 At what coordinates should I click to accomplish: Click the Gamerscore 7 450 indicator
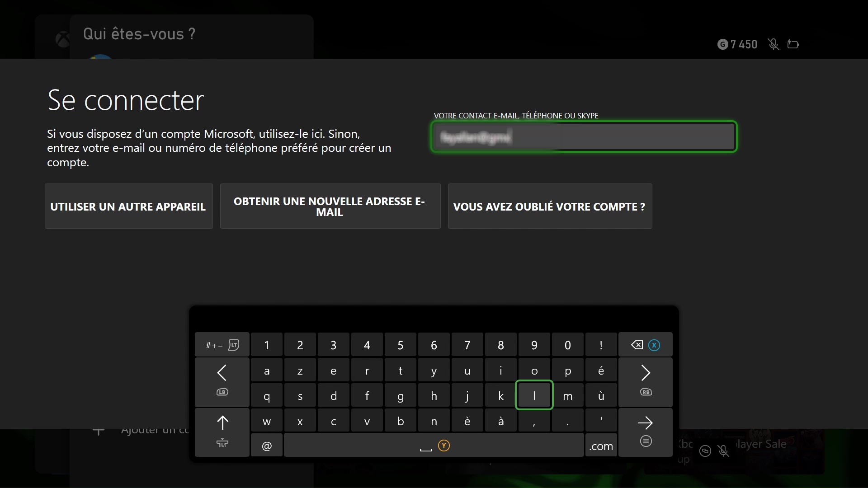(737, 44)
